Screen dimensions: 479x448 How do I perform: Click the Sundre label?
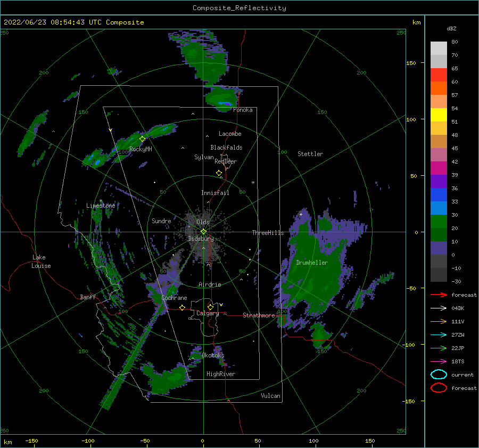161,221
